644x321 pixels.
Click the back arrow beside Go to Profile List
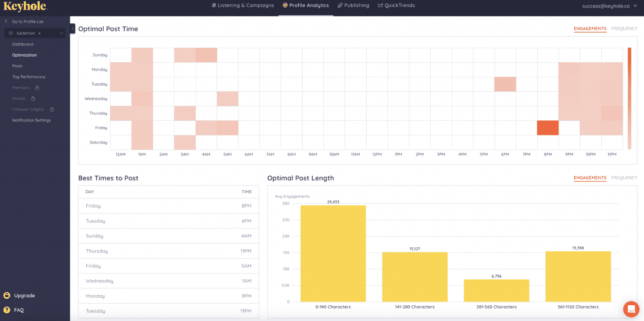coord(6,22)
